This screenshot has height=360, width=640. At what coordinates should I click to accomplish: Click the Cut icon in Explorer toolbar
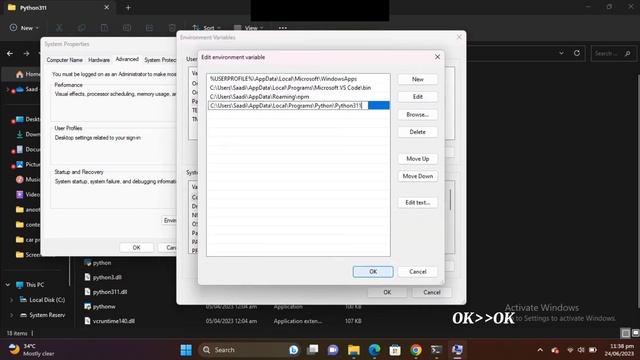(x=59, y=28)
